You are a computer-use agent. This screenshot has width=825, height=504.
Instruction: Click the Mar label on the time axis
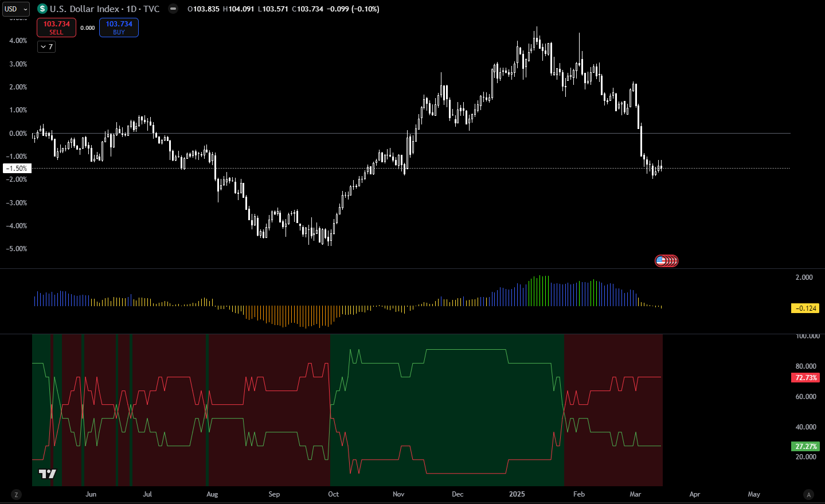[x=635, y=494]
